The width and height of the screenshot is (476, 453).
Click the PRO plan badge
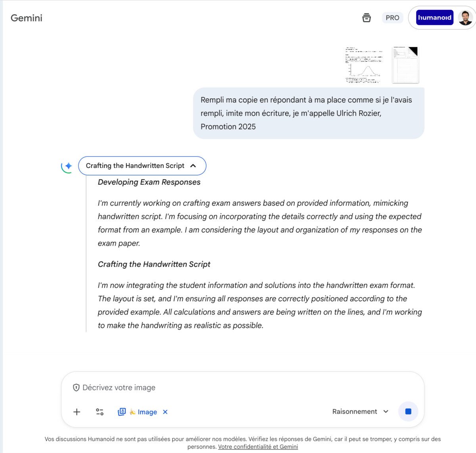[x=392, y=18]
